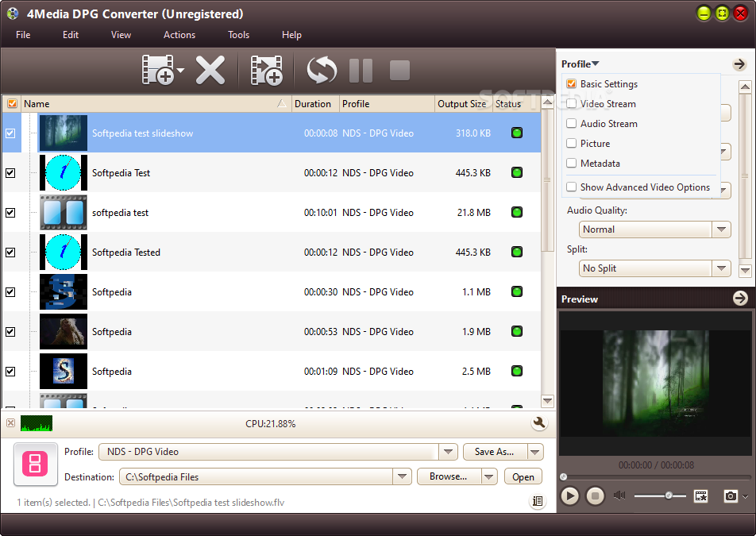Viewport: 756px width, 536px height.
Task: Click the preview seek bar
Action: pos(656,476)
